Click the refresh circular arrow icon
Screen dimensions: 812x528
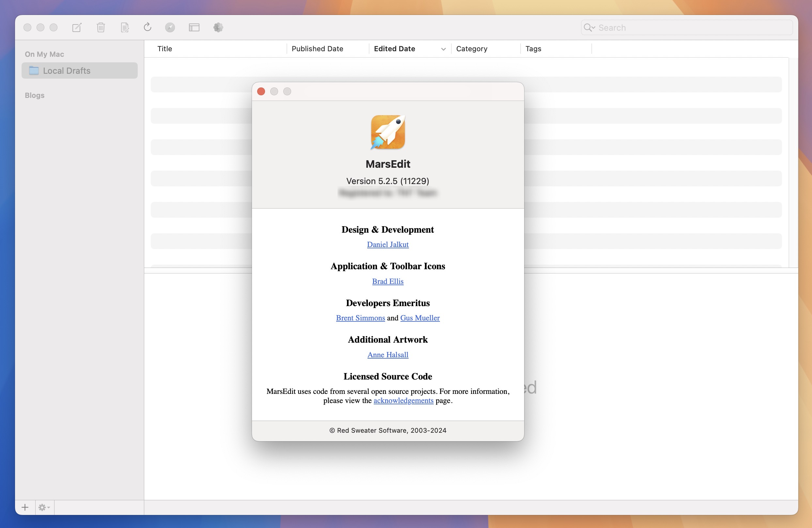coord(148,27)
